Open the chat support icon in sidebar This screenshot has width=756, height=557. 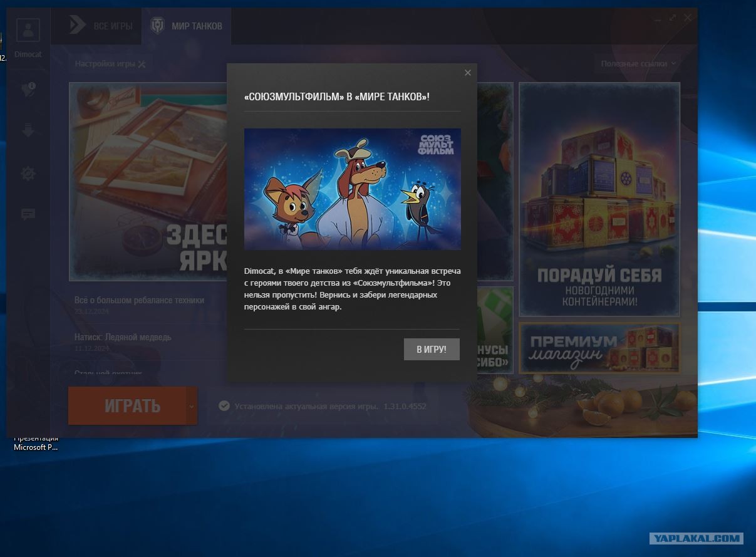pos(28,214)
